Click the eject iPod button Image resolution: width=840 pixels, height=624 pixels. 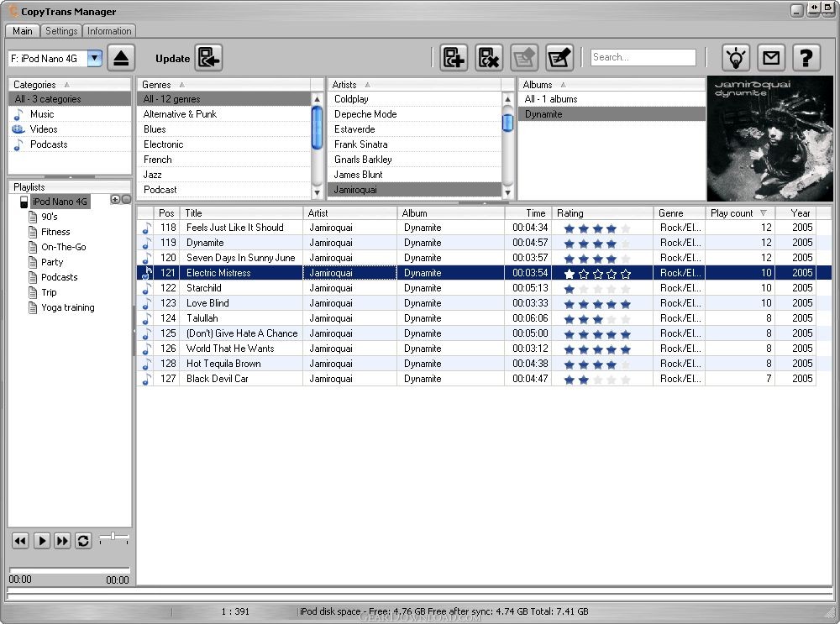pyautogui.click(x=121, y=58)
